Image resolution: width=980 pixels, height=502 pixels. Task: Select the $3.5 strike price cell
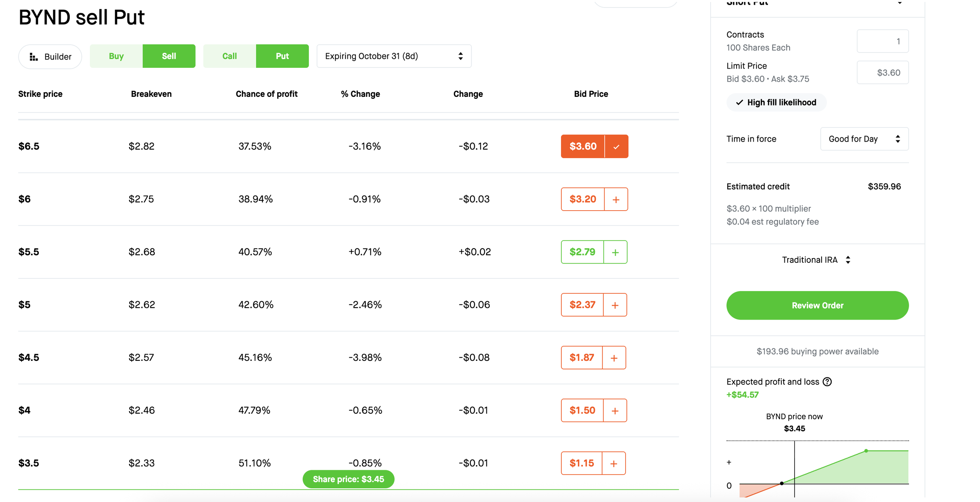(29, 463)
